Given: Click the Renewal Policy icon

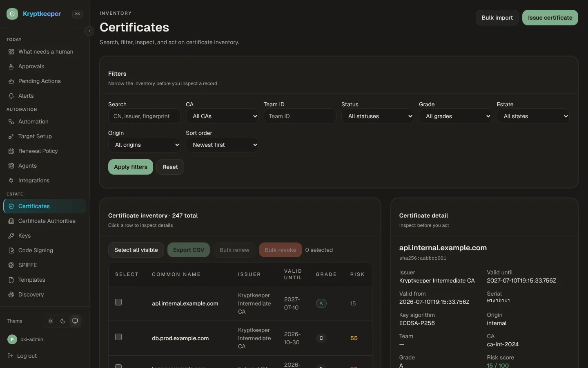Looking at the screenshot, I should click(11, 151).
